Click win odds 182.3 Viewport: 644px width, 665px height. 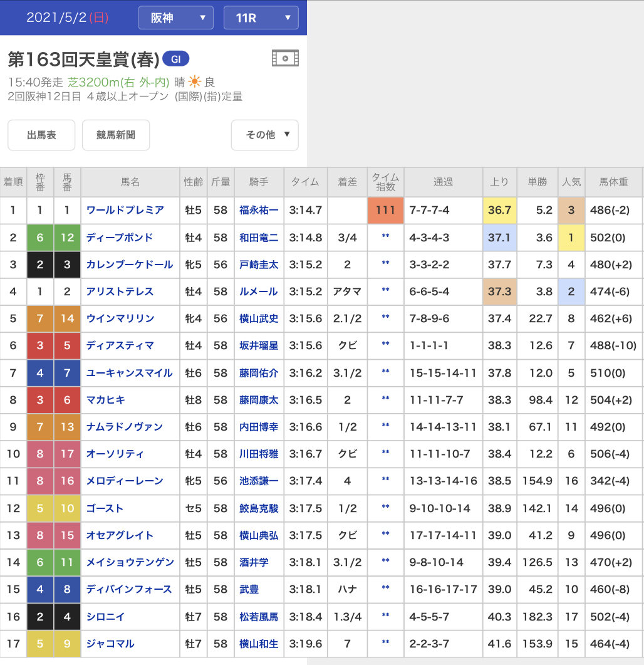[x=537, y=617]
